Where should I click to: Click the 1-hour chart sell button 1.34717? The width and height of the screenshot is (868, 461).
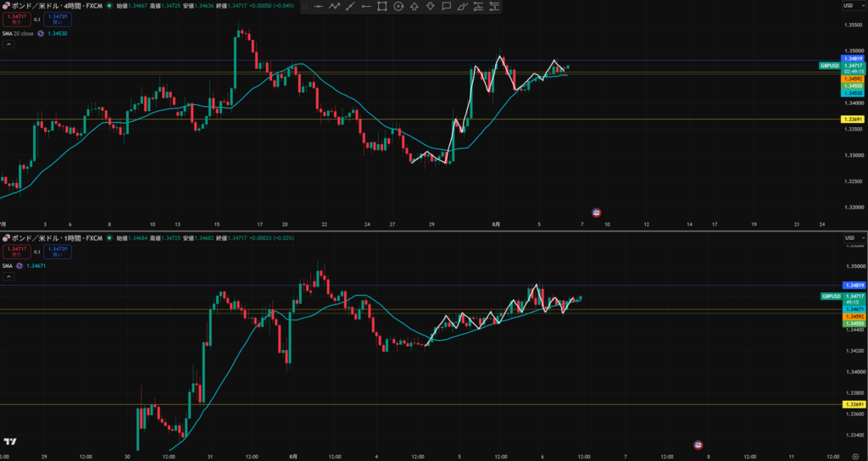click(x=17, y=252)
